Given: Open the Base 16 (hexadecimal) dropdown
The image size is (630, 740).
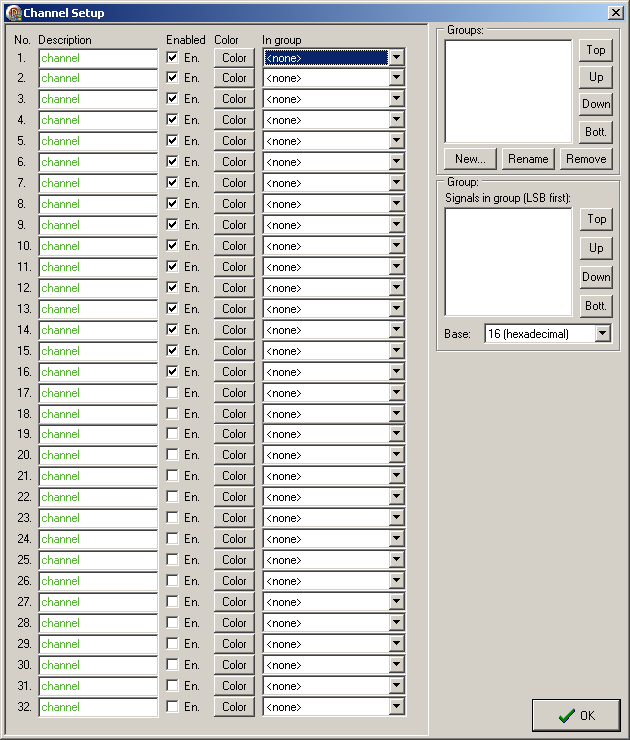Looking at the screenshot, I should [602, 334].
